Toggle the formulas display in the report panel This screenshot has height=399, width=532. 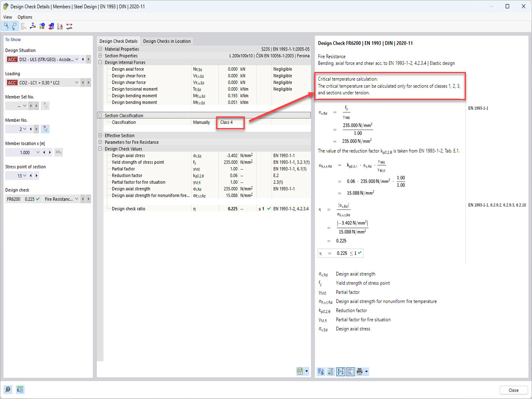[x=340, y=371]
